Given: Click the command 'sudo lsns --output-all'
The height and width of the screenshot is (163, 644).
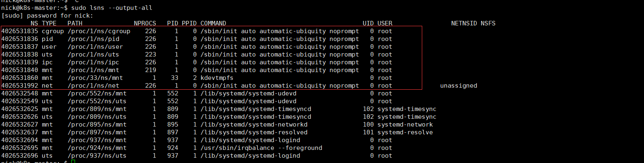Looking at the screenshot, I should (112, 8).
